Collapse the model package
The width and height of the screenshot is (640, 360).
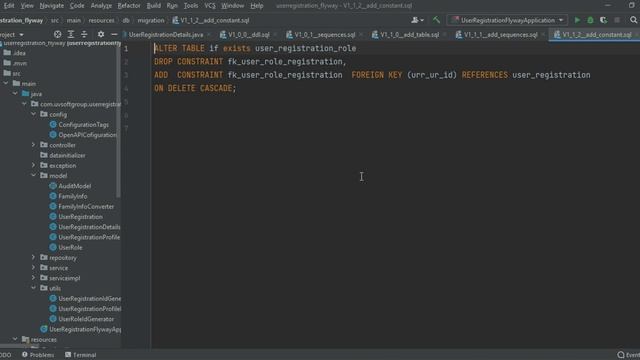pyautogui.click(x=33, y=176)
